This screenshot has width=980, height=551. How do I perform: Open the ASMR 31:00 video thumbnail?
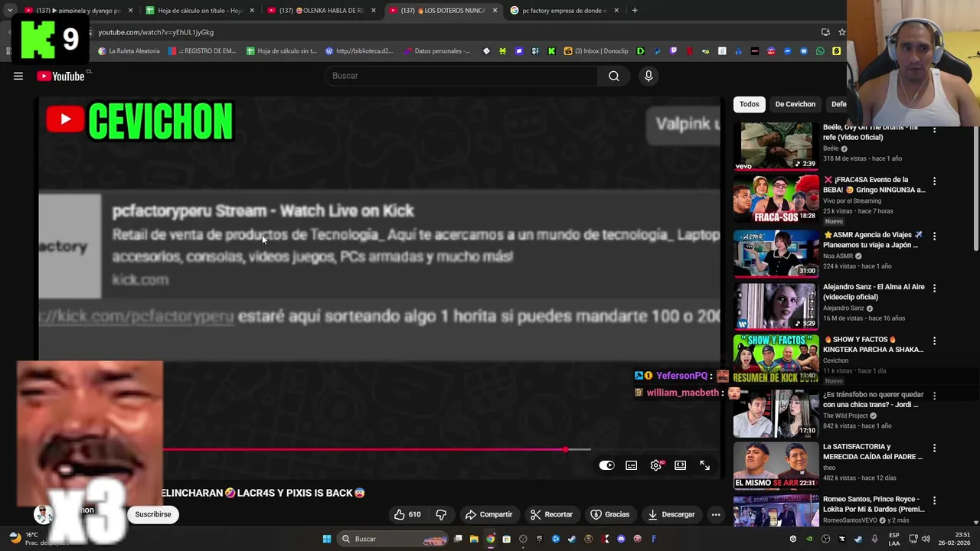click(776, 253)
